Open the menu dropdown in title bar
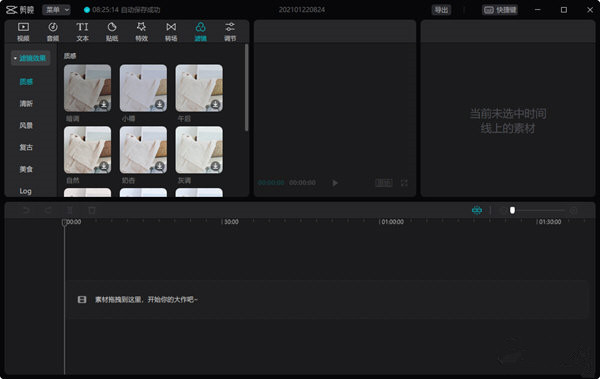The width and height of the screenshot is (600, 379). (x=57, y=10)
